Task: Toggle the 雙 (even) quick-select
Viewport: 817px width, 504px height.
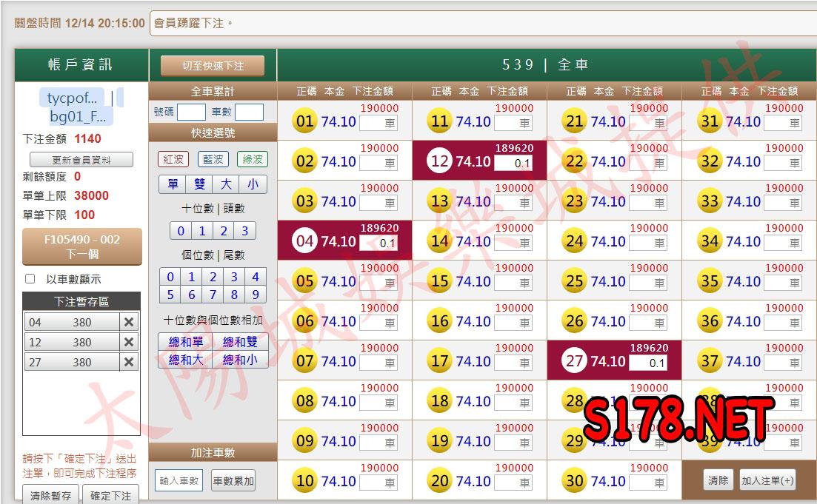Action: [199, 184]
